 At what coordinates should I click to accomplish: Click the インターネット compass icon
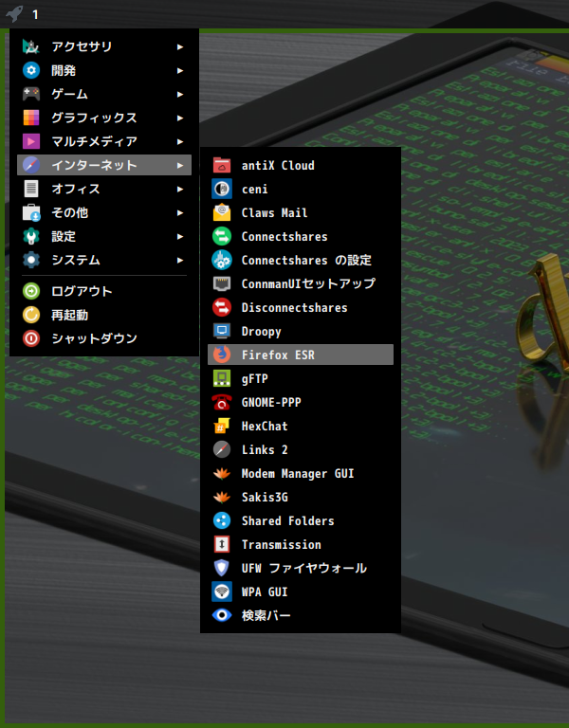(31, 165)
